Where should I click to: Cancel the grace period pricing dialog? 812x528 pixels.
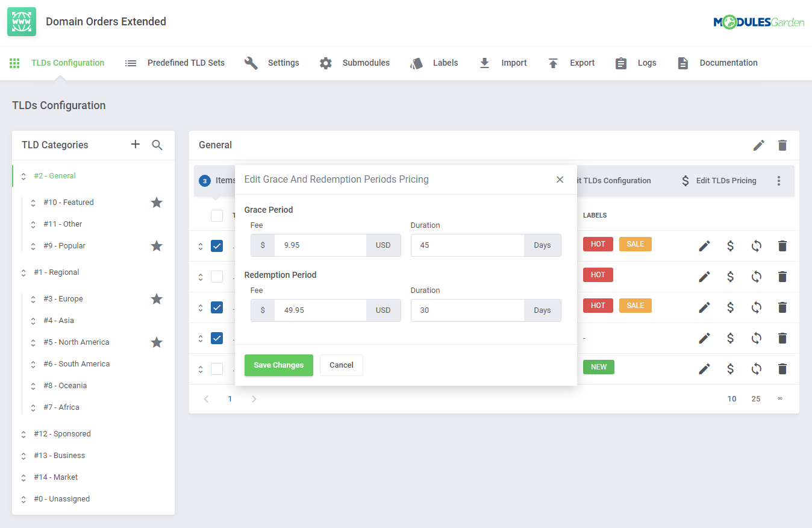point(341,365)
